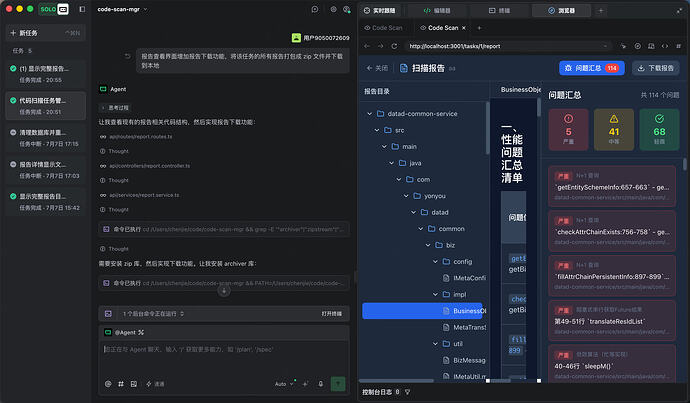Click the 问题汇总 button with 114 badge
Screen dimensions: 690x403
(591, 68)
